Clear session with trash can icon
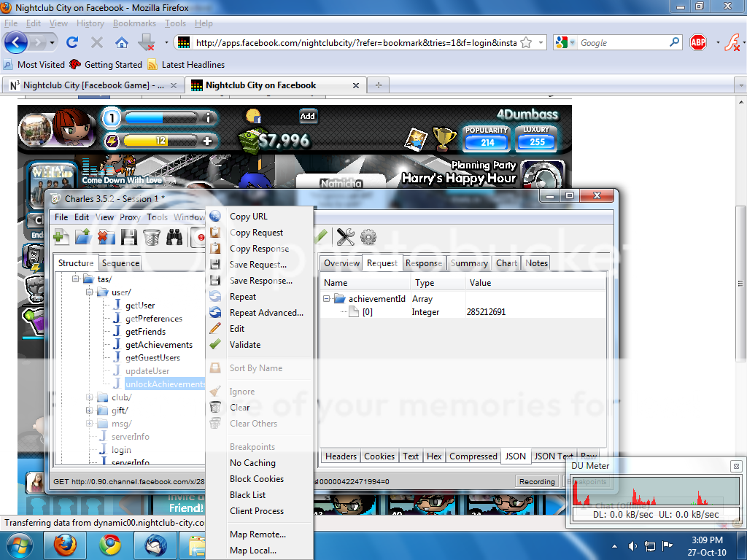 (152, 237)
